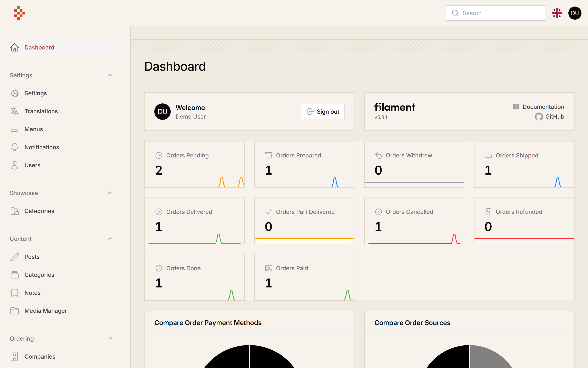Open the Dashboard sidebar item

(62, 47)
